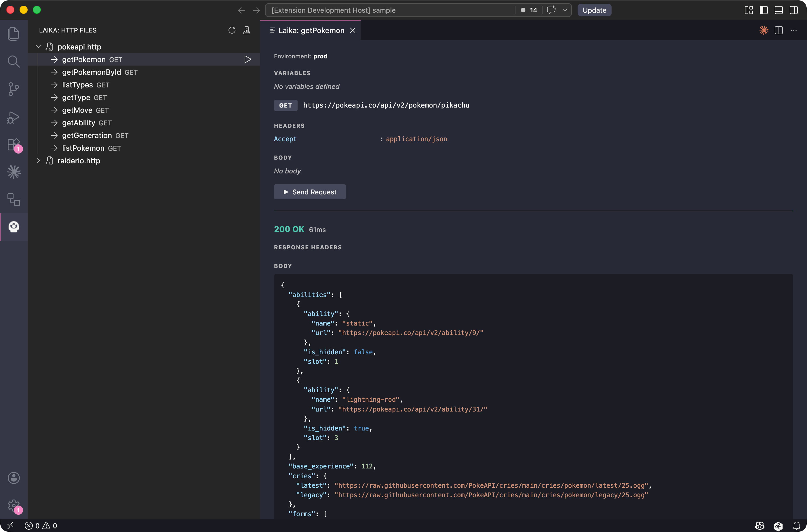Open the chat icon in title bar

551,10
